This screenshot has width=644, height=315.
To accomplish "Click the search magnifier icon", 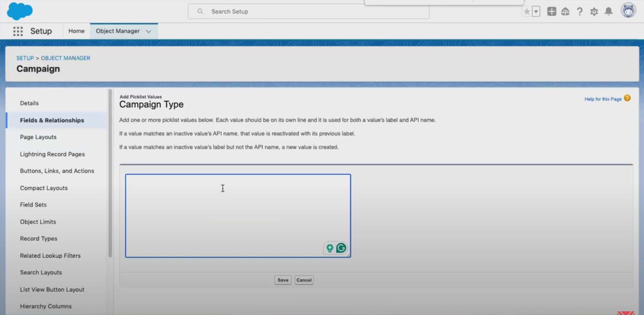I will [x=200, y=12].
